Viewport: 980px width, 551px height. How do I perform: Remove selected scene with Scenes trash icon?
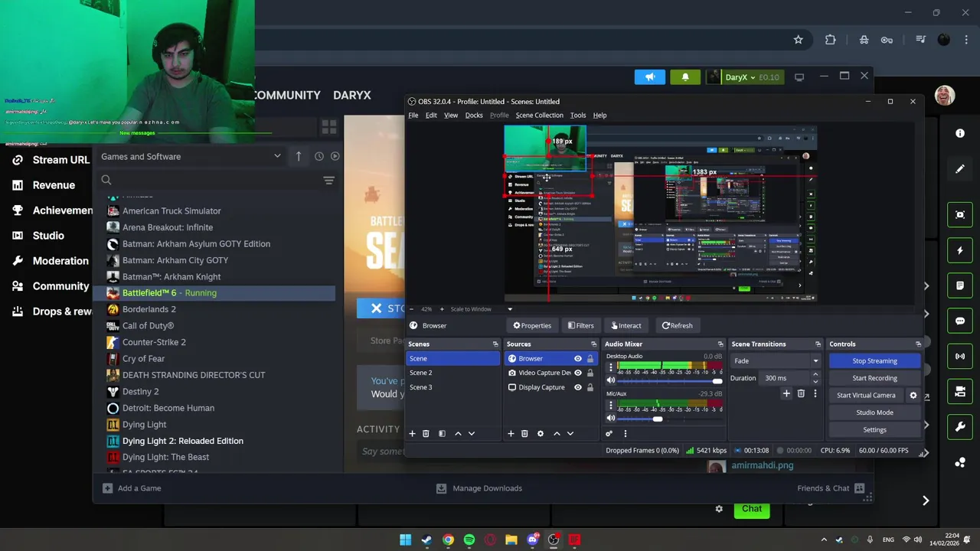[x=426, y=434]
